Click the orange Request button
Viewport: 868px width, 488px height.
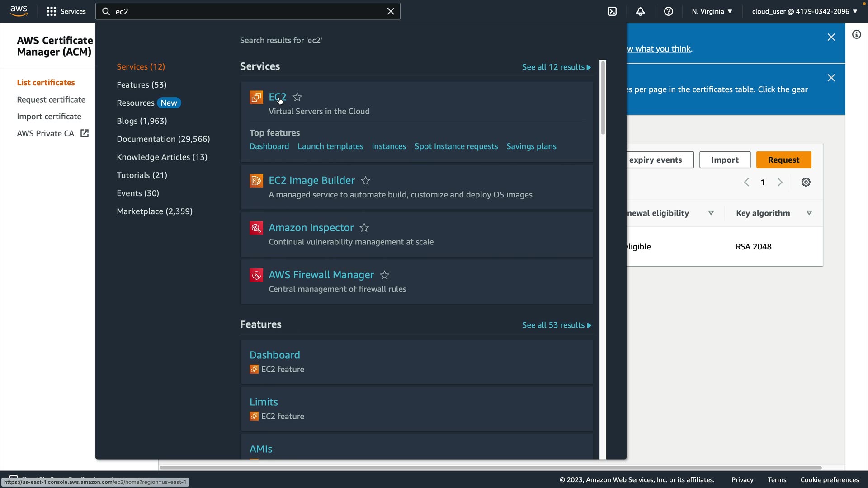click(x=783, y=160)
